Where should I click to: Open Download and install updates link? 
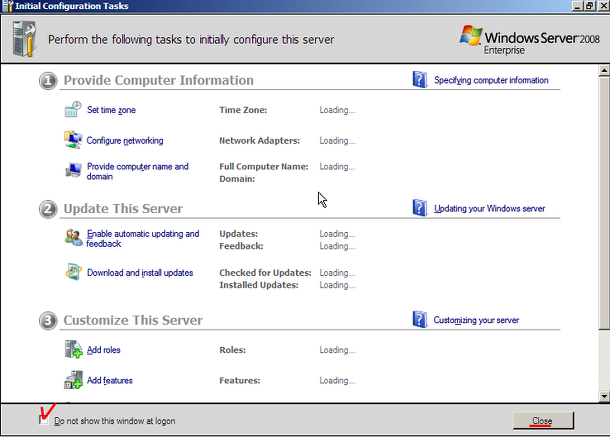point(140,273)
